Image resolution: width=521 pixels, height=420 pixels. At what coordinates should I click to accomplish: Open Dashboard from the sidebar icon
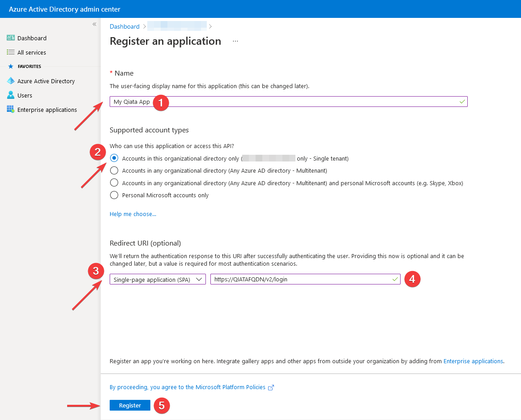tap(11, 38)
